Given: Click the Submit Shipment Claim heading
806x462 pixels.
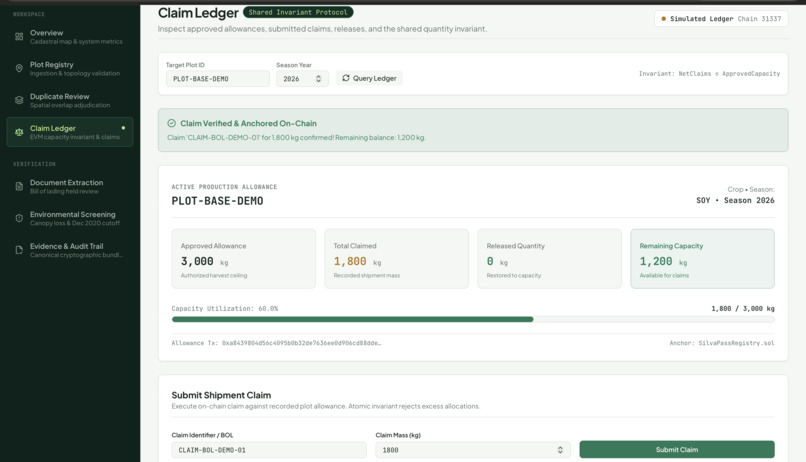Looking at the screenshot, I should click(221, 395).
